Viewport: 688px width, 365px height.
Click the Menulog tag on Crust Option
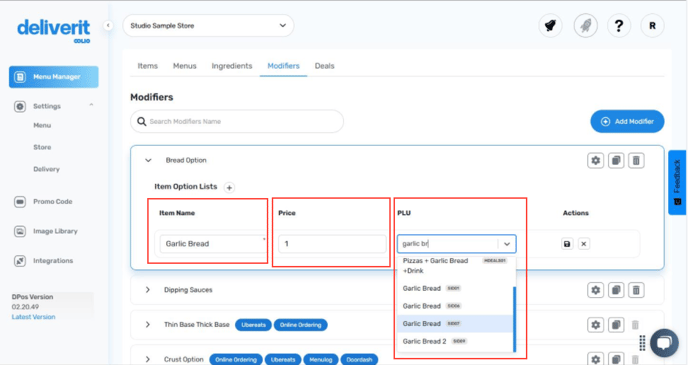pos(321,359)
